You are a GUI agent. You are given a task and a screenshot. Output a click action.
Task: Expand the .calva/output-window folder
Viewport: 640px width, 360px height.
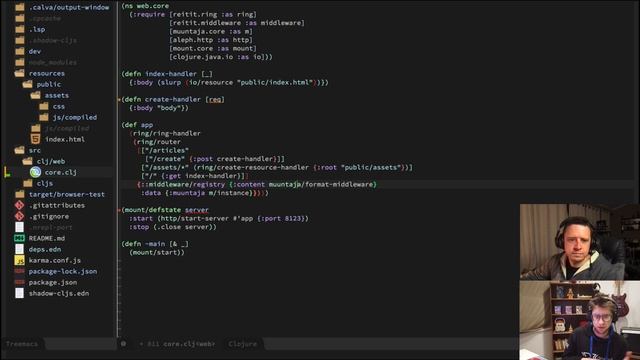[69, 7]
